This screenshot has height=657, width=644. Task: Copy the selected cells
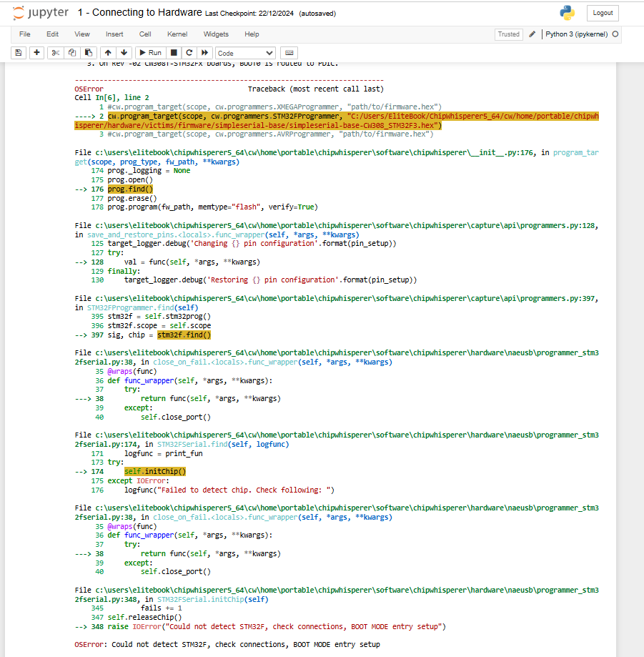(x=72, y=53)
